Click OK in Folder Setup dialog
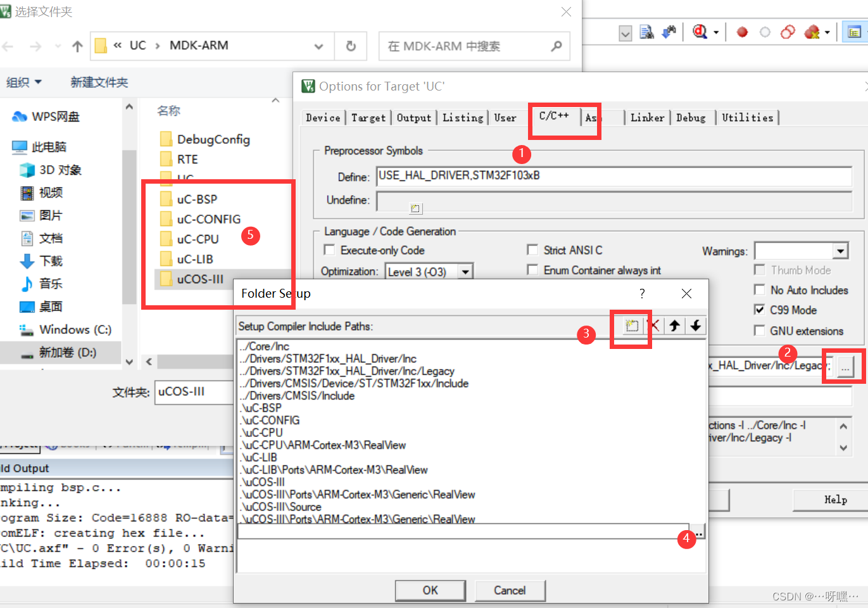This screenshot has width=868, height=608. tap(431, 590)
